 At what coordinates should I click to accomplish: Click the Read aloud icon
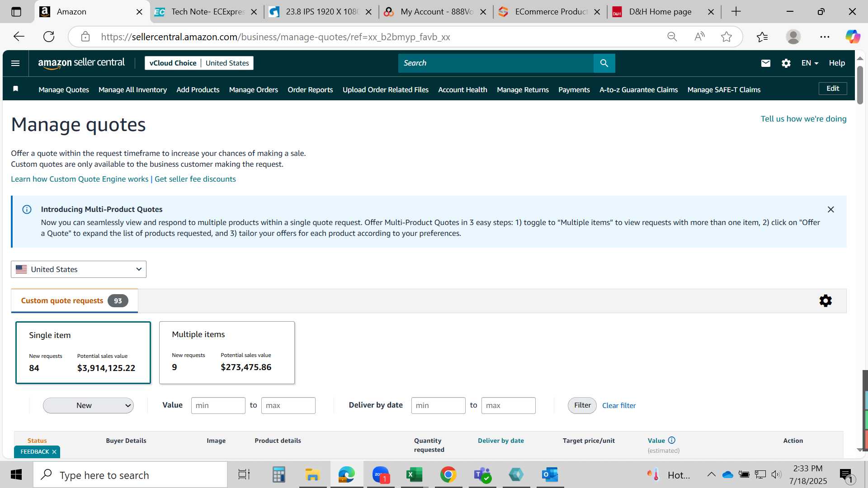[699, 37]
